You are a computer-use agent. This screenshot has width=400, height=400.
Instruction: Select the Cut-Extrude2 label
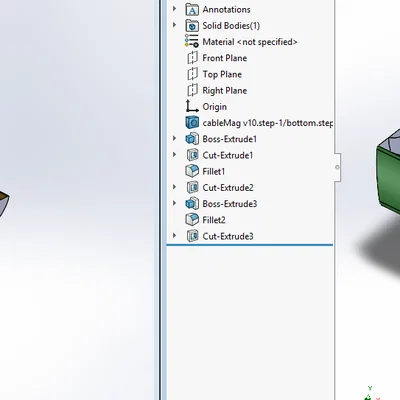[228, 188]
